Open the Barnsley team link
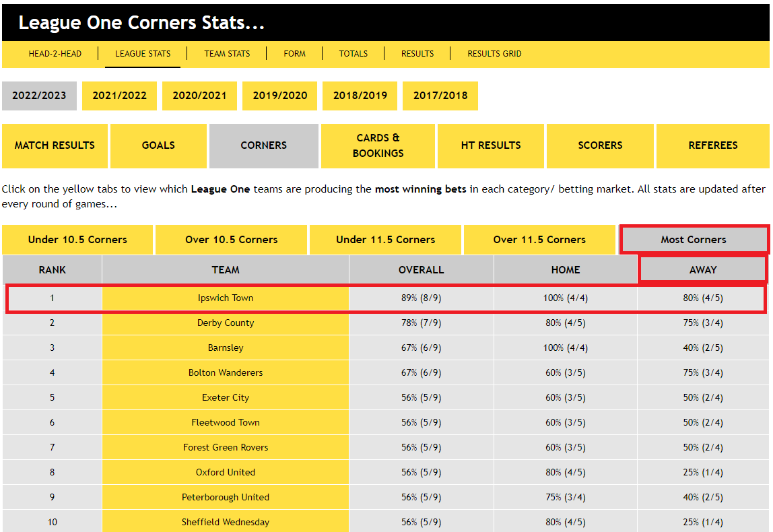The width and height of the screenshot is (773, 532). [x=226, y=348]
